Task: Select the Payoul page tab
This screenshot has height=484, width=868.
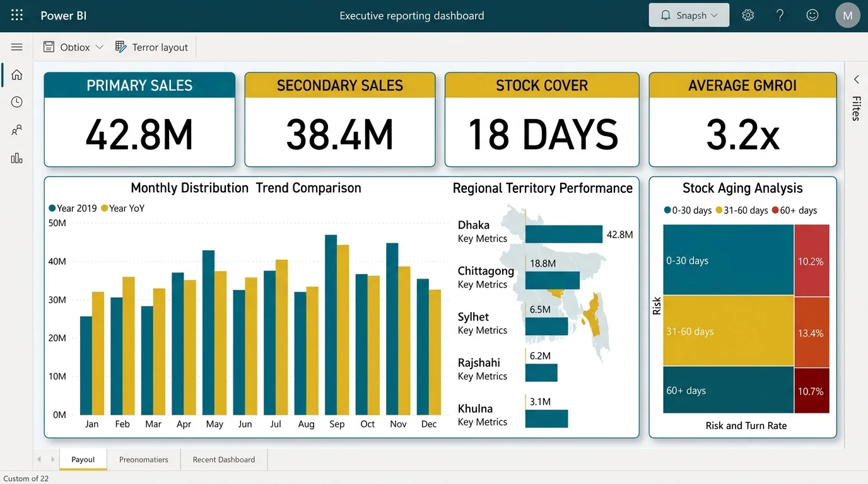Action: point(83,459)
